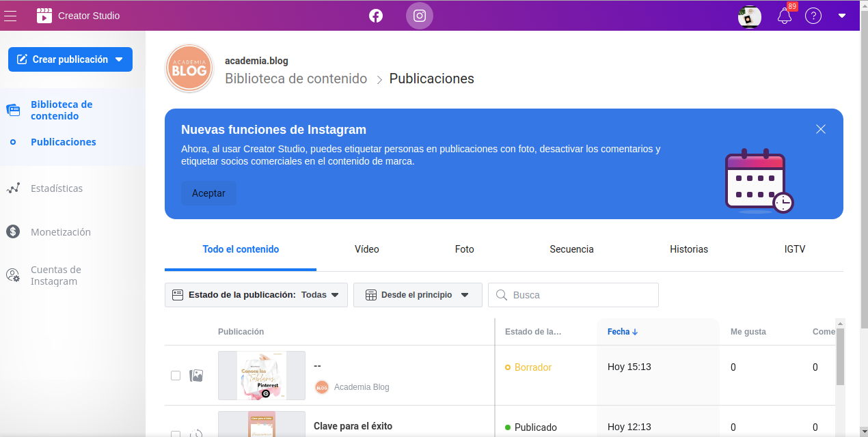Image resolution: width=868 pixels, height=437 pixels.
Task: Expand the account dropdown arrow in header
Action: tap(842, 16)
